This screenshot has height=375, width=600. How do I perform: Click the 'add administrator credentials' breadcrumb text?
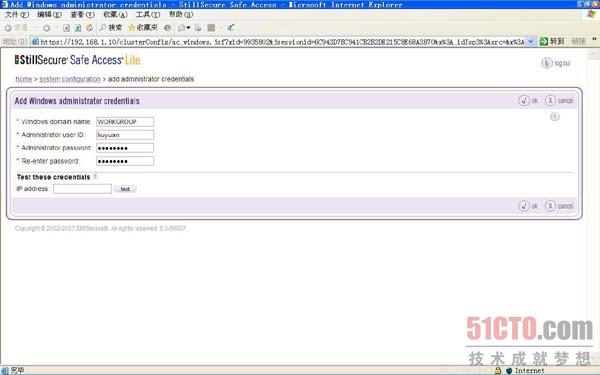151,79
